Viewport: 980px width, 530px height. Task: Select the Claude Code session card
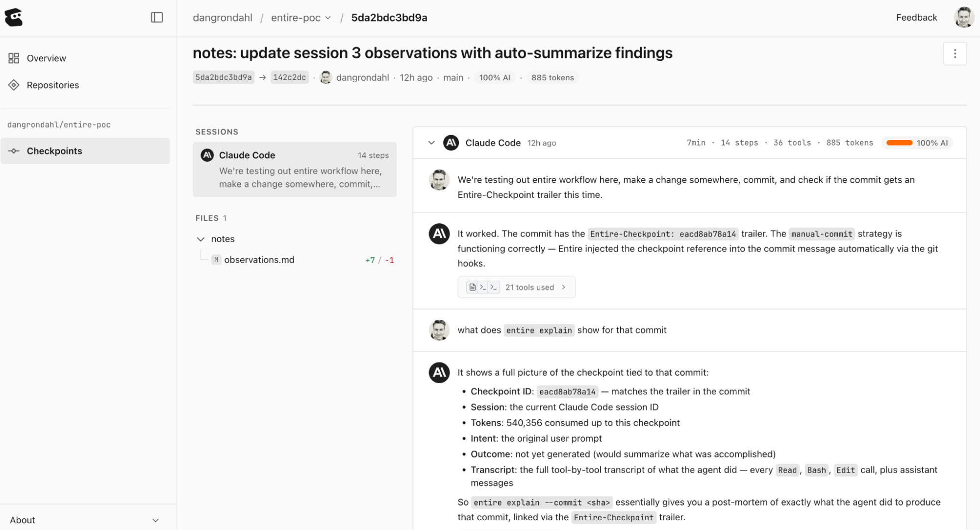295,169
